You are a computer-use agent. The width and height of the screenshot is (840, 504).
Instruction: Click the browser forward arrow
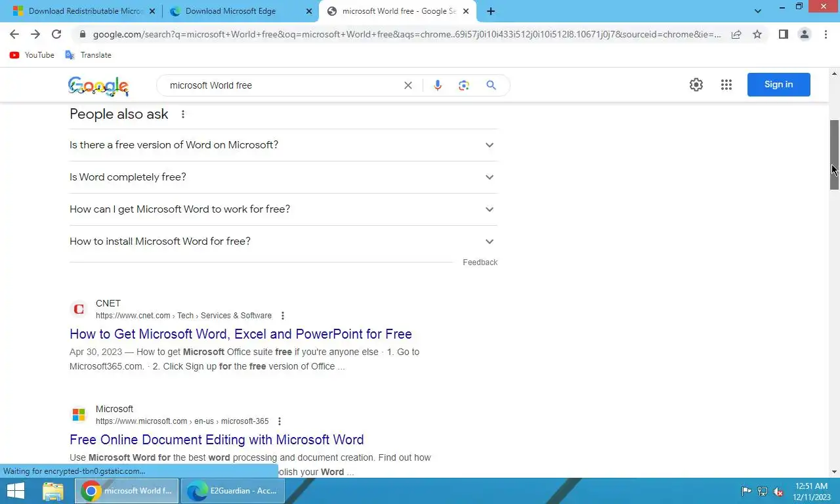coord(35,34)
